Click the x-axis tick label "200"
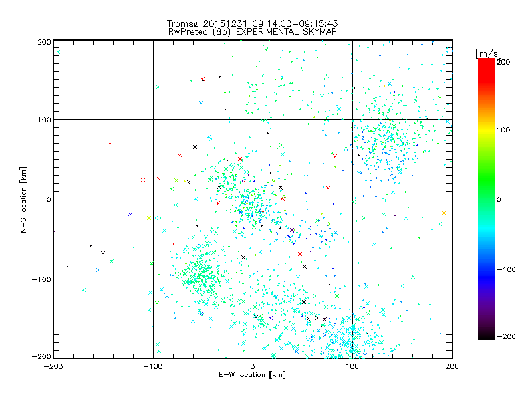The image size is (532, 399). pos(452,367)
